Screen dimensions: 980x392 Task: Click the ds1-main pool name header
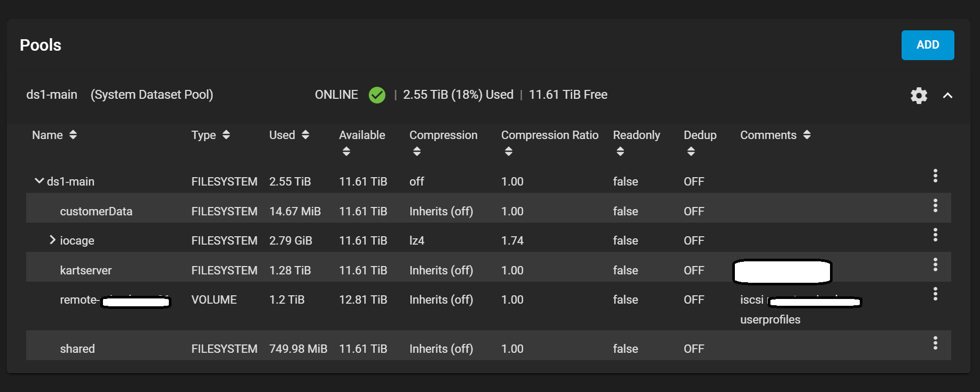[52, 95]
